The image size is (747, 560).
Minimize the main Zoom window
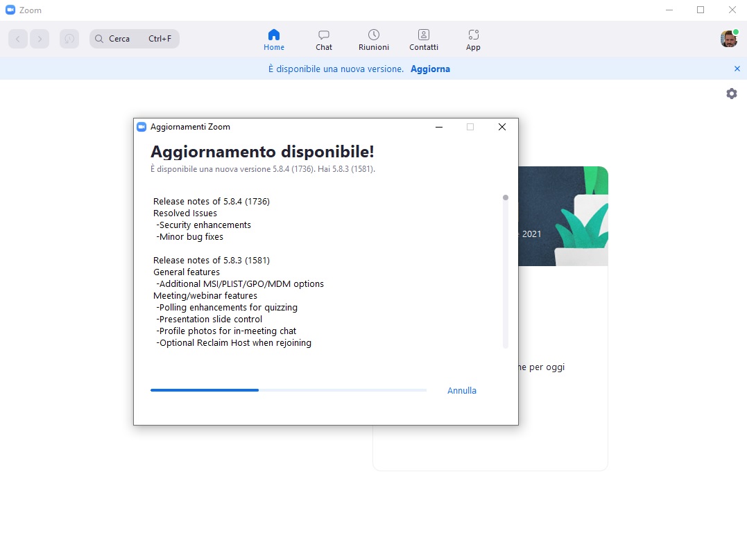tap(669, 10)
